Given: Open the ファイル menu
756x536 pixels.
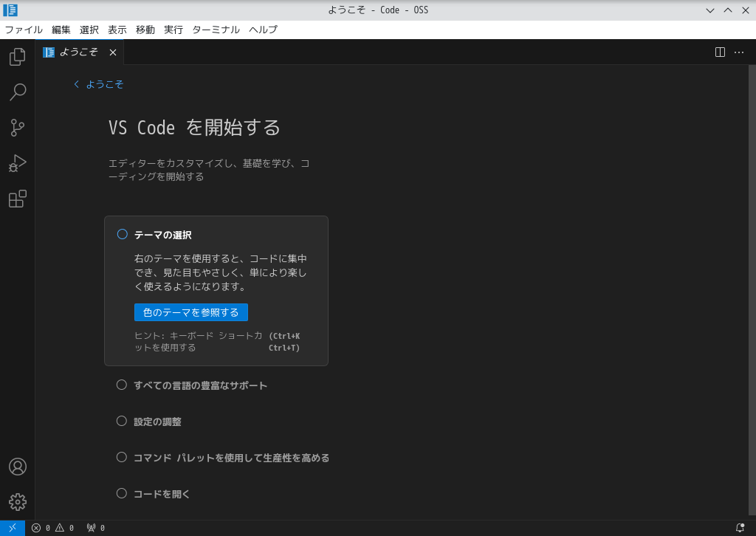Looking at the screenshot, I should [24, 30].
